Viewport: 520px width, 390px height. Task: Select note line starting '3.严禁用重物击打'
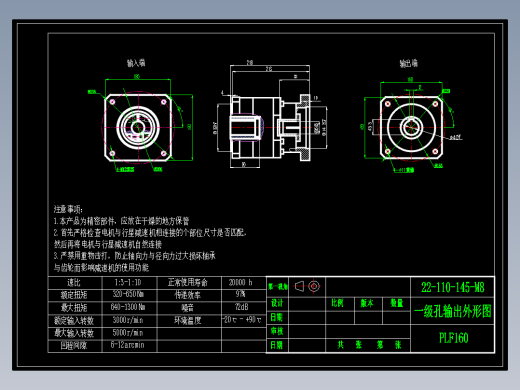(134, 256)
